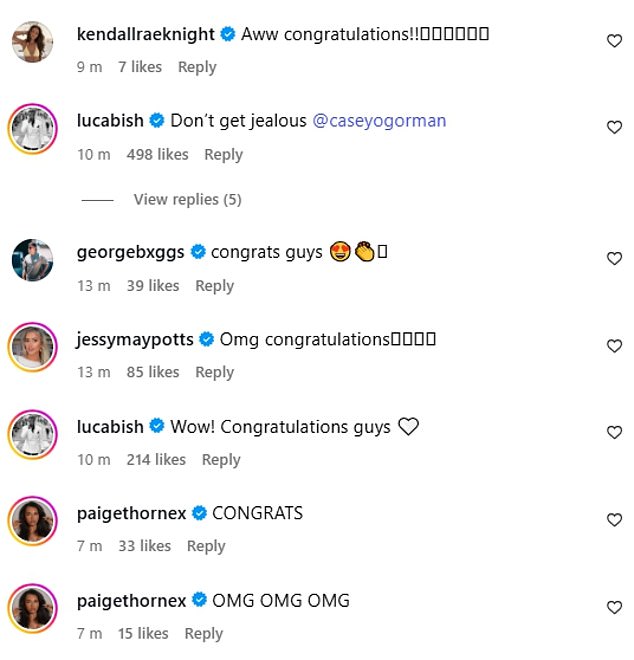
Task: Open georgebxggs' profile avatar
Action: tap(31, 261)
